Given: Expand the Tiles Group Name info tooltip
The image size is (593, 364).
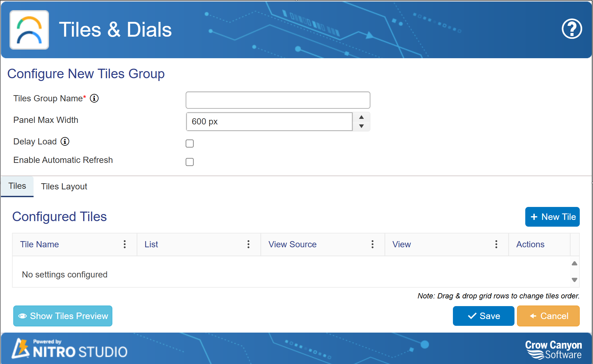Looking at the screenshot, I should coord(95,98).
